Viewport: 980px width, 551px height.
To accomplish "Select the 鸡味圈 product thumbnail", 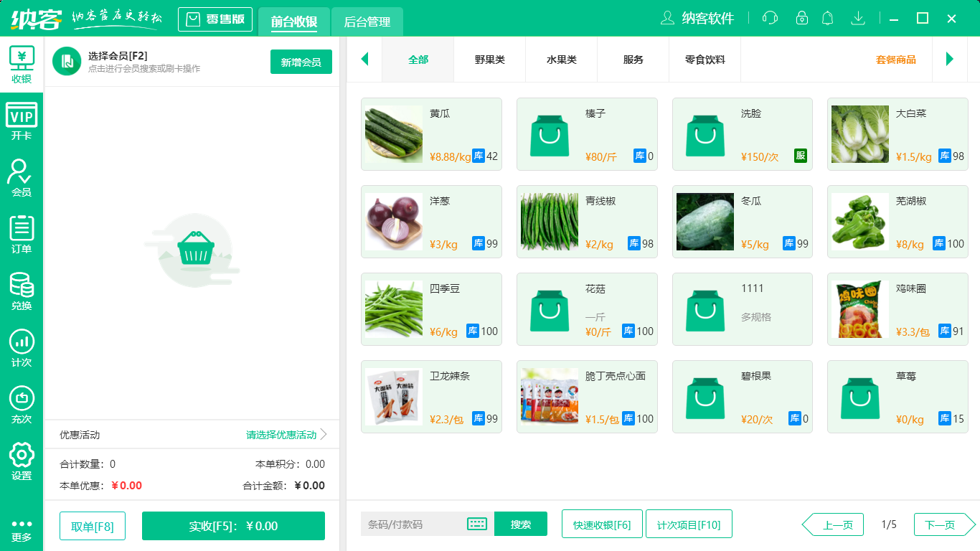I will click(860, 309).
